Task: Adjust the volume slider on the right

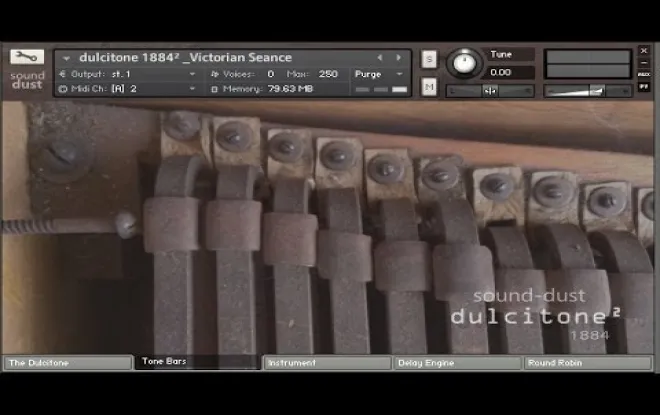Action: click(588, 90)
